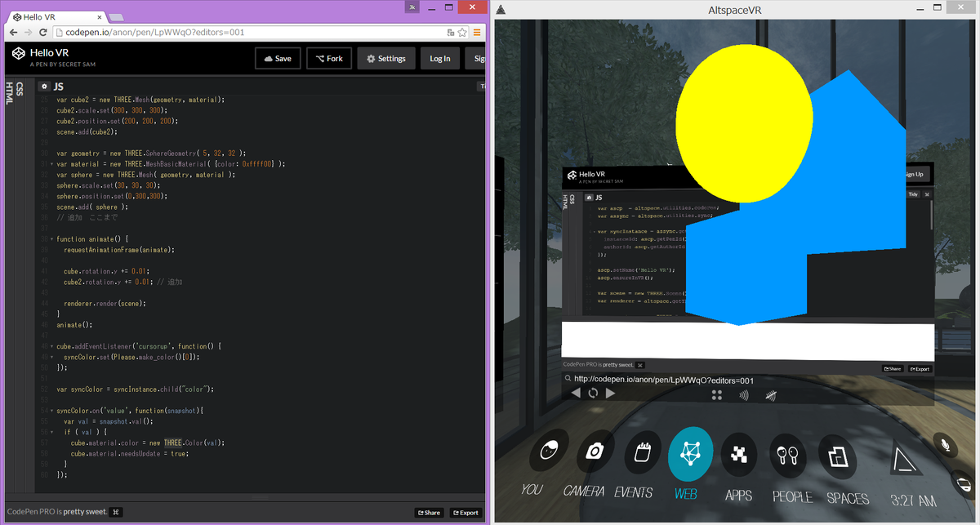Viewport: 980px width, 525px height.
Task: Click the Tidy button in VR CodePen panel
Action: (x=915, y=194)
